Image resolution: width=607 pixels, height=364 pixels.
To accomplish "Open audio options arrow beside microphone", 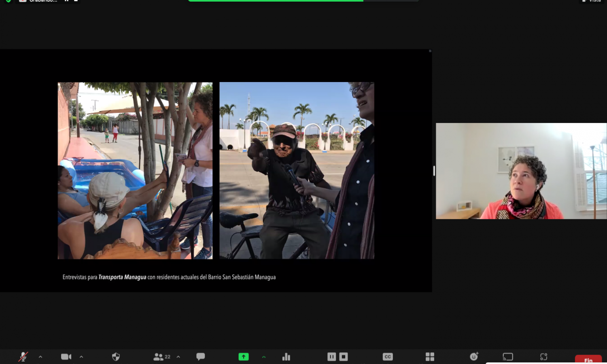I will click(x=40, y=356).
